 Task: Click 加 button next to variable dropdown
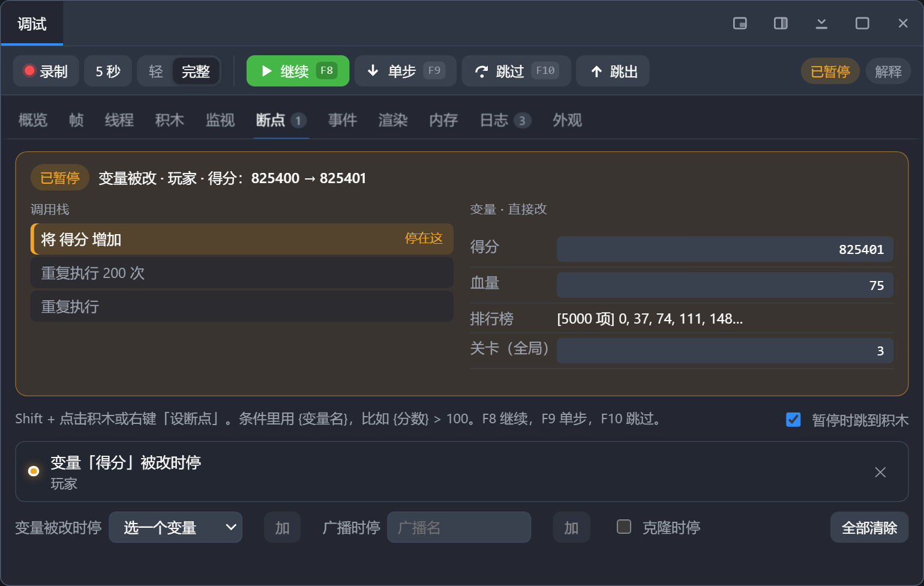[282, 527]
